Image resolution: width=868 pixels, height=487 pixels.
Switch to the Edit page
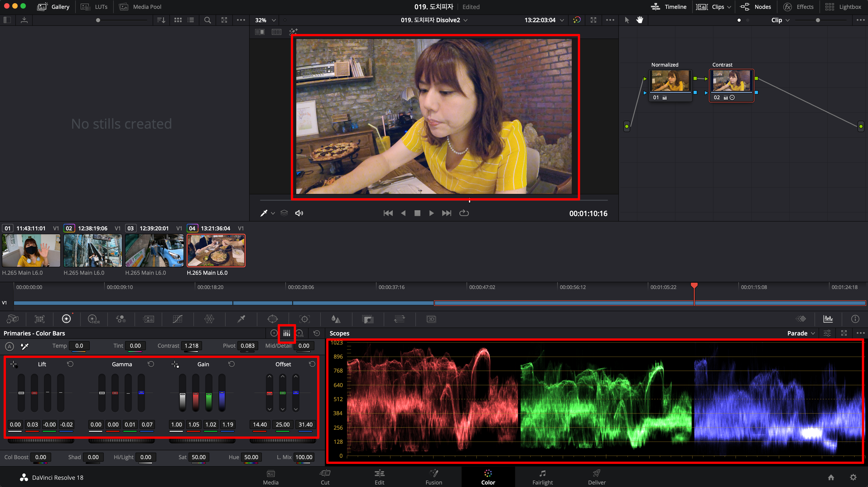tap(379, 477)
